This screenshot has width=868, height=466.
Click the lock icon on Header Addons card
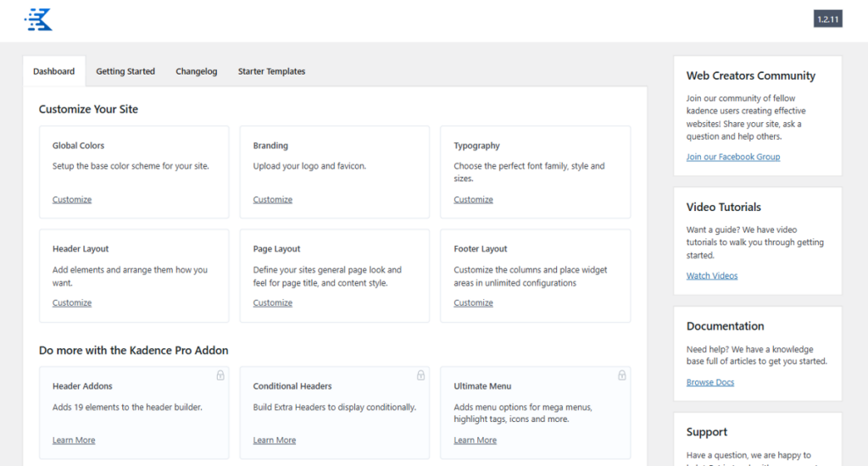pos(220,375)
